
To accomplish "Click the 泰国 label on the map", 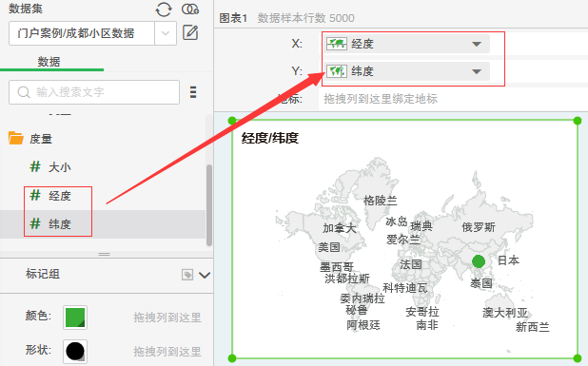I will [481, 283].
